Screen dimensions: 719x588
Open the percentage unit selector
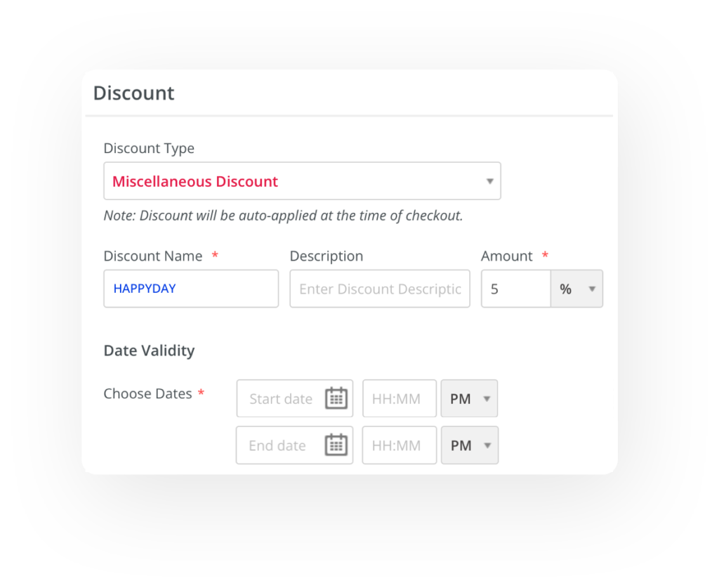click(576, 289)
